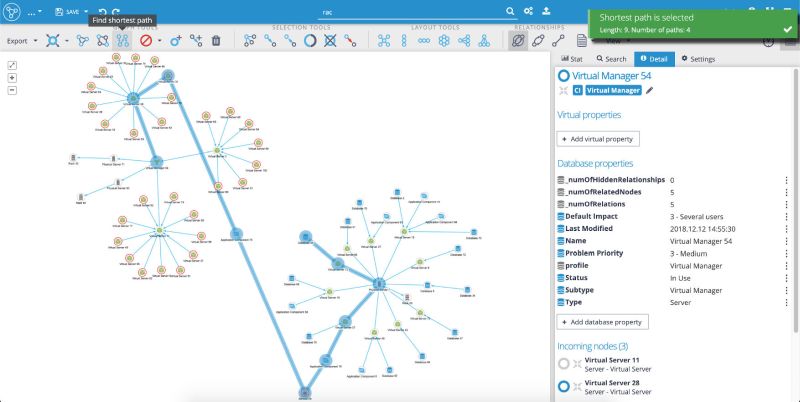The image size is (800, 402).
Task: Apply the first cross-shaped layout tool
Action: [x=384, y=41]
